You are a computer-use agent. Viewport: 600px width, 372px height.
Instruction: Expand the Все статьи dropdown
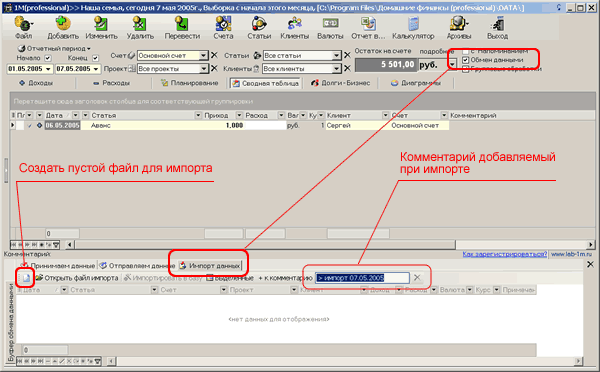click(336, 55)
